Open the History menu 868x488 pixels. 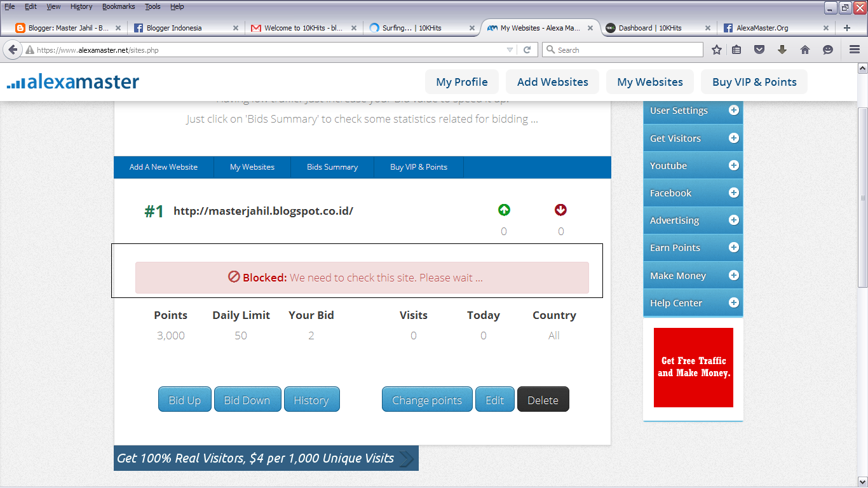[81, 6]
